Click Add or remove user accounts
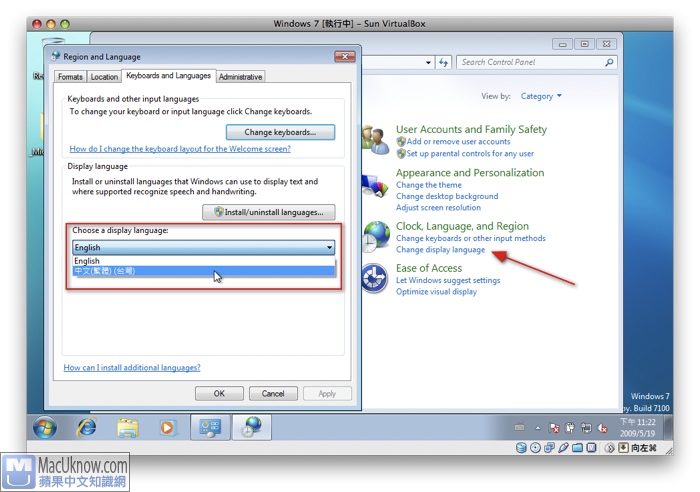The height and width of the screenshot is (492, 700). (458, 142)
